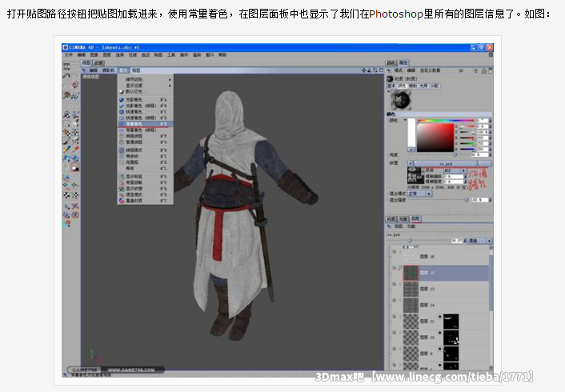
Task: Click the viewport move navigation icon
Action: (x=364, y=70)
